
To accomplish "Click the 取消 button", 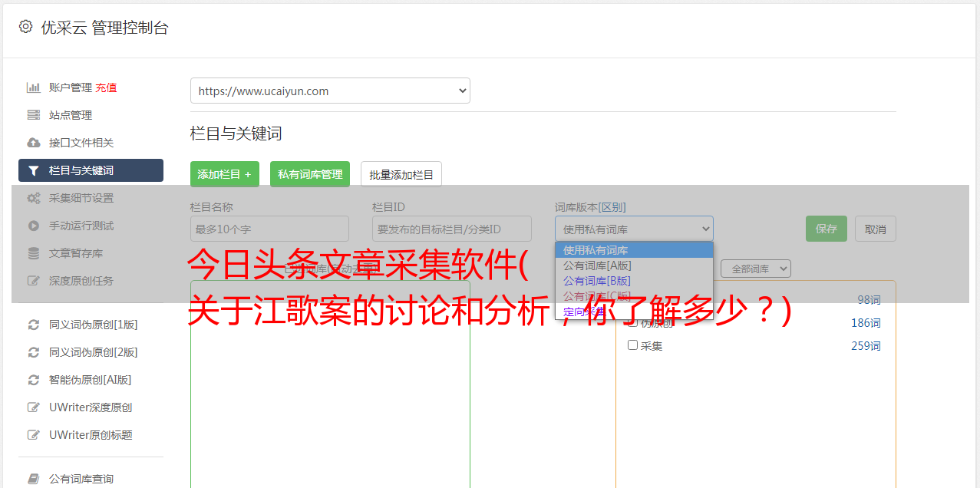I will 876,229.
